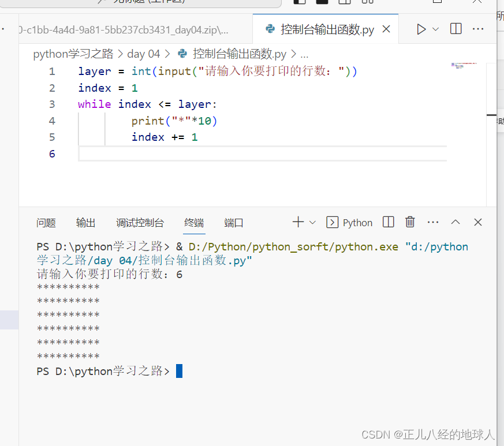Split the terminal pane
Image resolution: width=504 pixels, height=446 pixels.
pyautogui.click(x=387, y=222)
